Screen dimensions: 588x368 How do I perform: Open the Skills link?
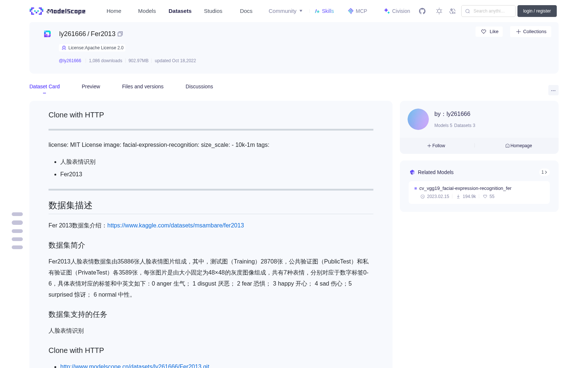(x=325, y=11)
